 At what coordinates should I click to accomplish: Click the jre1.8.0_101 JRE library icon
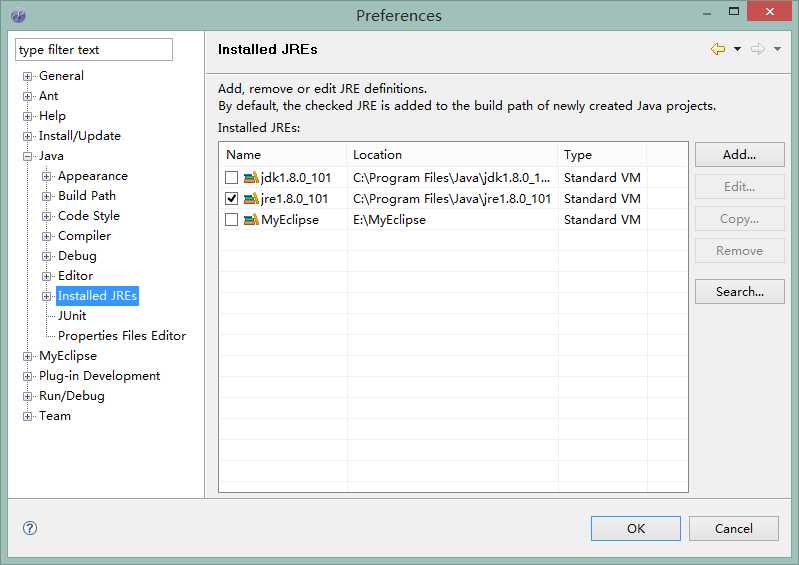(x=251, y=198)
